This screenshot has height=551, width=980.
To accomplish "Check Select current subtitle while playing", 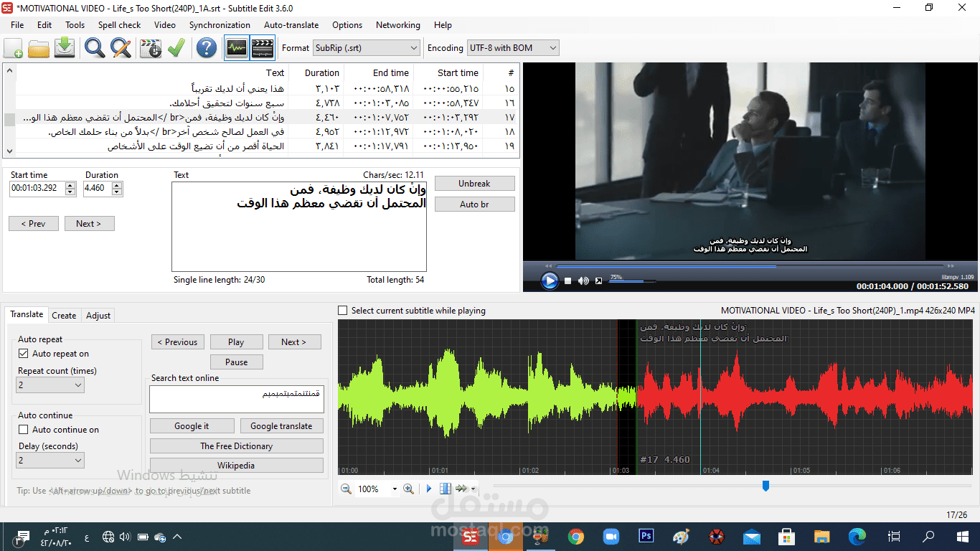I will [343, 311].
